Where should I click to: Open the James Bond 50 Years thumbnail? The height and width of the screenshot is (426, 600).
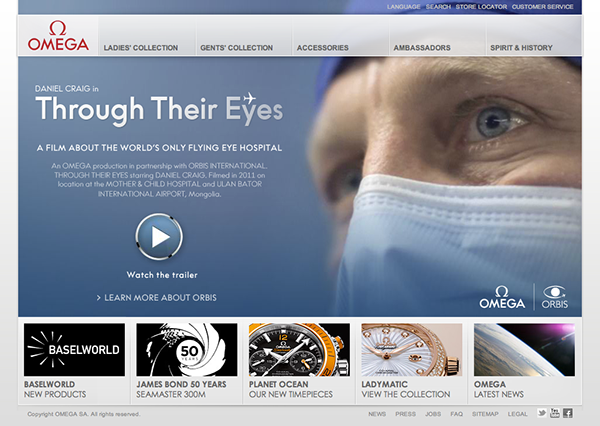pyautogui.click(x=187, y=350)
